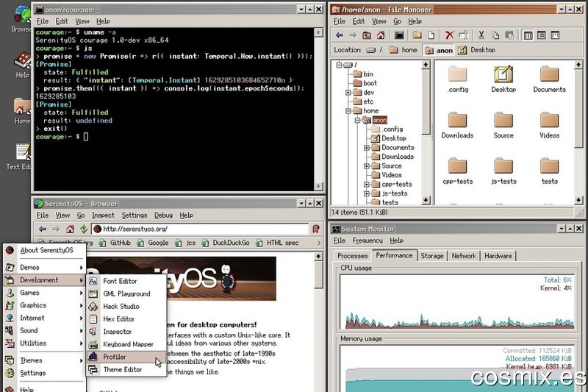Select Hex Editor in Development submenu
This screenshot has height=392, width=588.
pyautogui.click(x=126, y=319)
